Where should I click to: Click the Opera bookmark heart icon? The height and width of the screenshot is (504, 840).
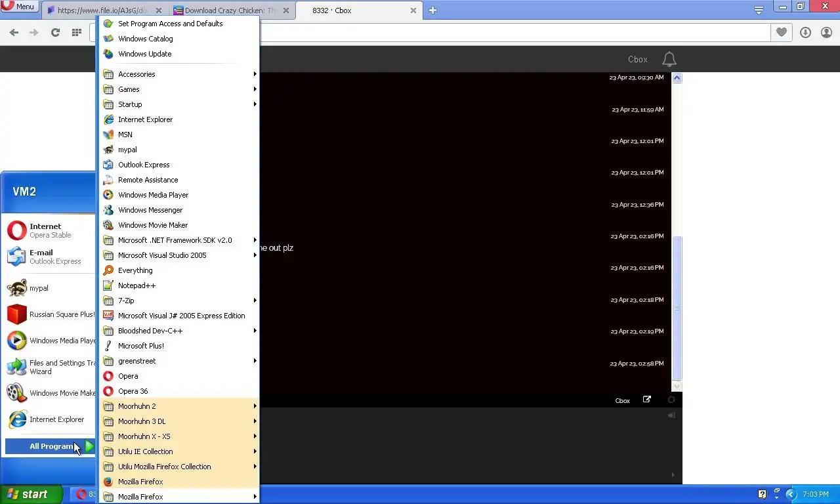pyautogui.click(x=781, y=32)
